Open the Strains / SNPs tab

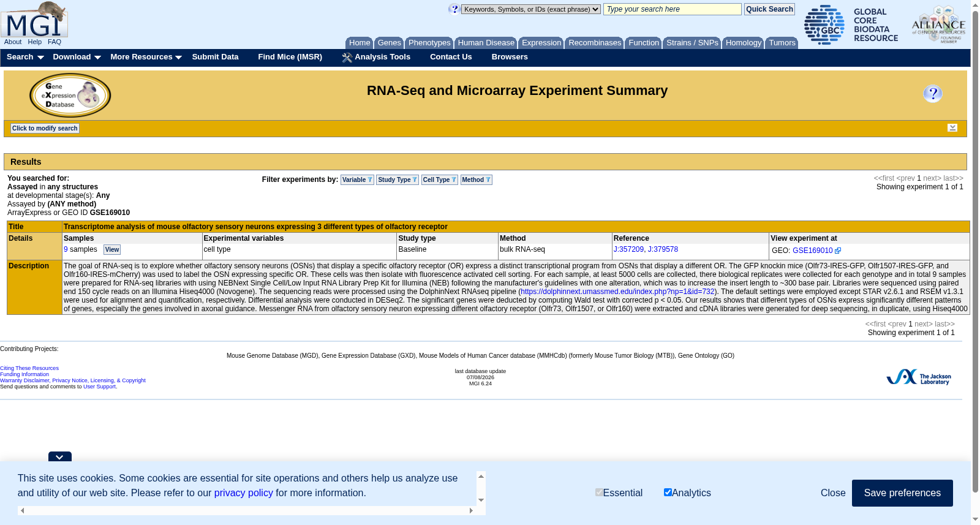[x=692, y=43]
